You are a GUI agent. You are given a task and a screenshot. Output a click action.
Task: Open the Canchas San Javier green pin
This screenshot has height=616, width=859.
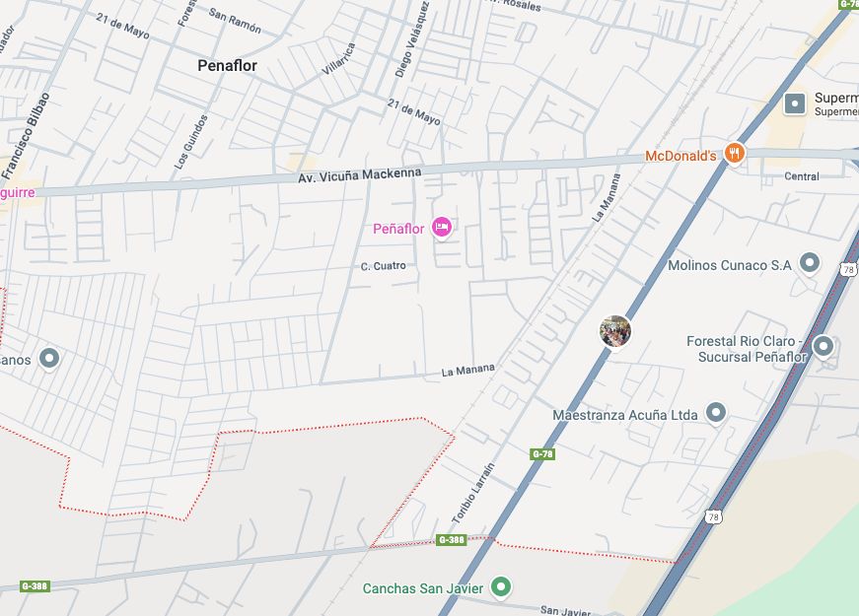tap(500, 587)
